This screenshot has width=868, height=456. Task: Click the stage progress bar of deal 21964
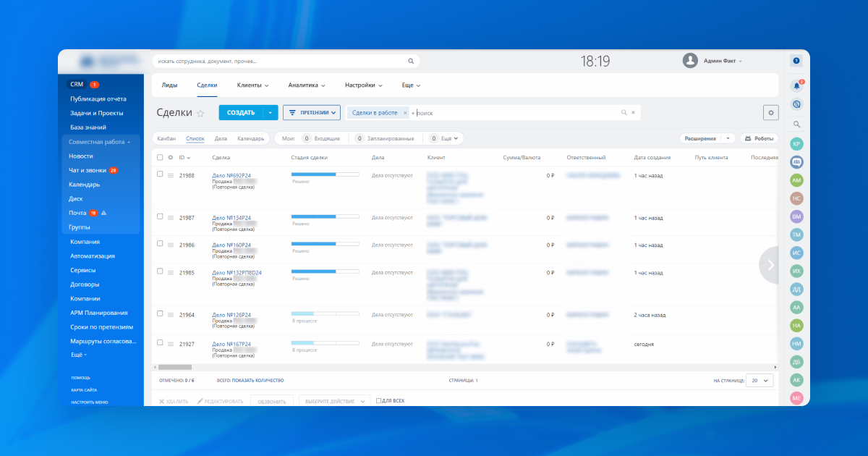pyautogui.click(x=325, y=314)
